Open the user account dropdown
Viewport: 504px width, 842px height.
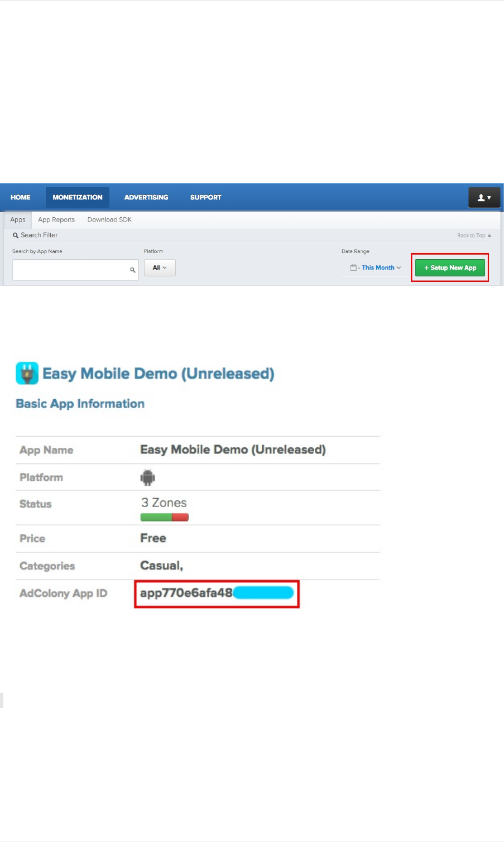coord(484,198)
